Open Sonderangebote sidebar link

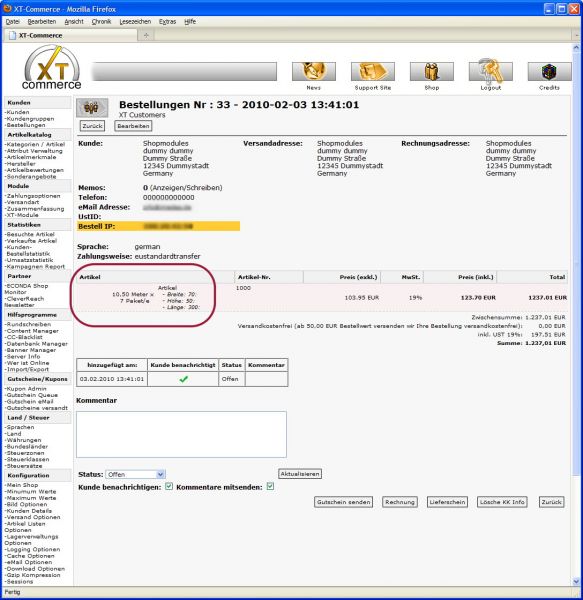pyautogui.click(x=31, y=176)
